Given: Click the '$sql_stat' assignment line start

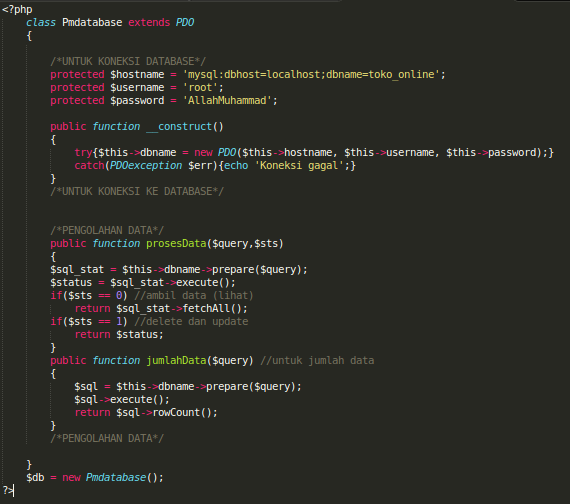Looking at the screenshot, I should pos(77,270).
